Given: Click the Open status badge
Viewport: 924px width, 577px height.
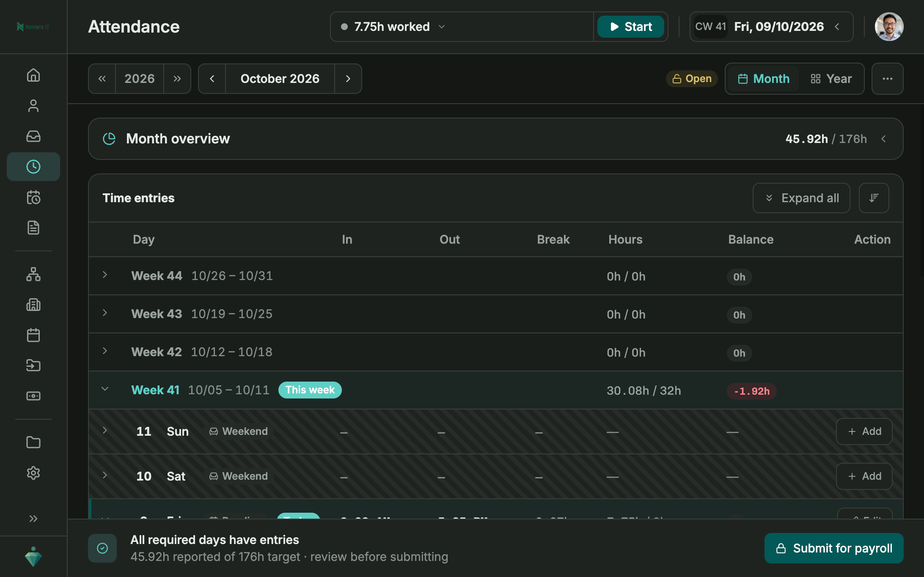Looking at the screenshot, I should pos(692,79).
